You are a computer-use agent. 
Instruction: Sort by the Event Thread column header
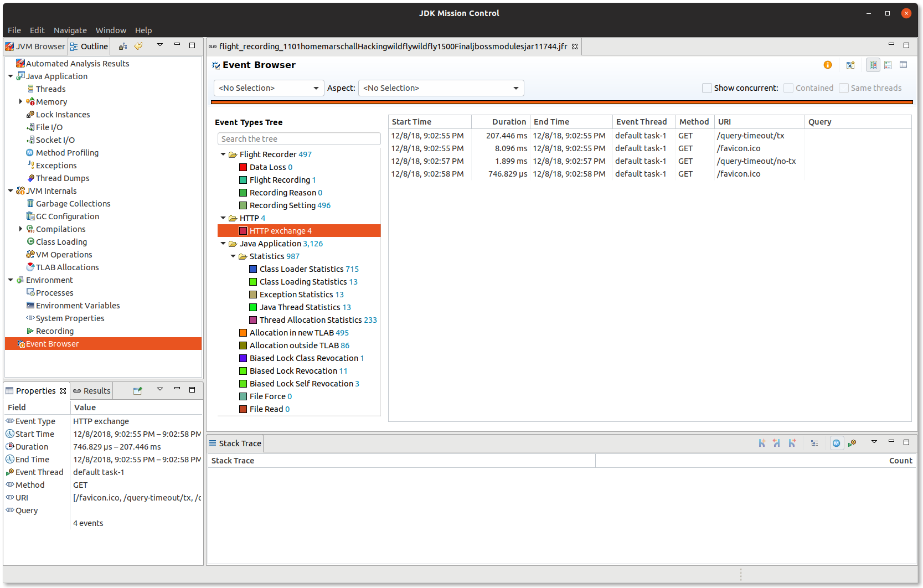[x=644, y=122]
